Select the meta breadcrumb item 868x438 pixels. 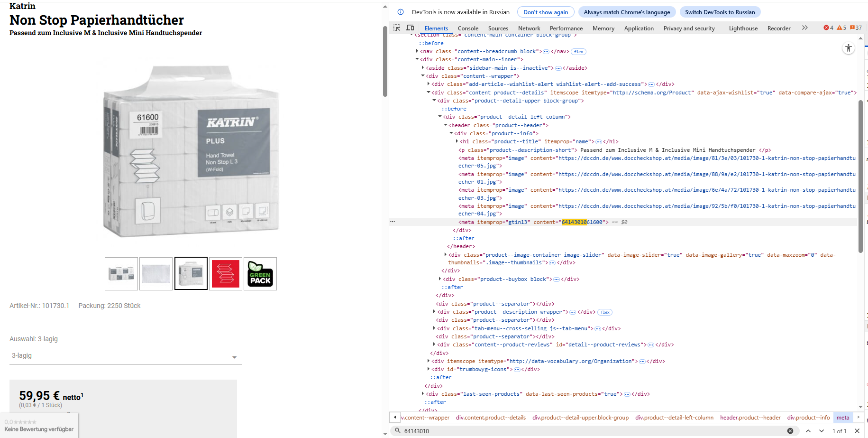coord(843,418)
